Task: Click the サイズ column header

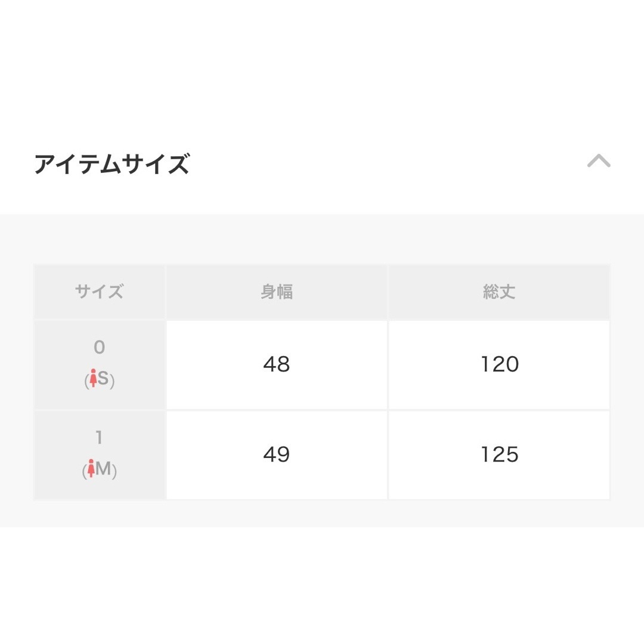Action: pyautogui.click(x=100, y=292)
